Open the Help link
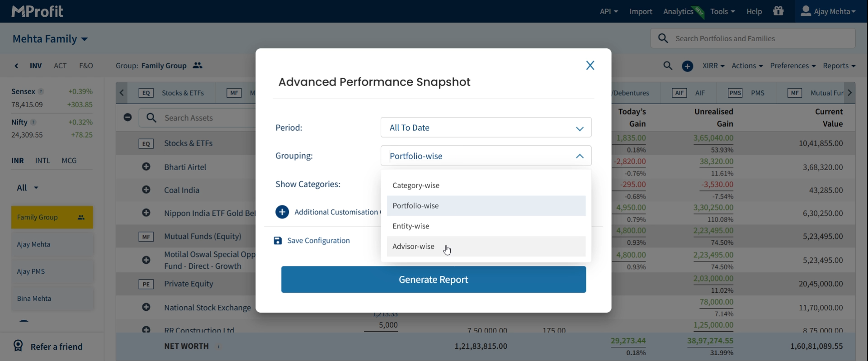Viewport: 868px width, 361px height. [x=754, y=11]
